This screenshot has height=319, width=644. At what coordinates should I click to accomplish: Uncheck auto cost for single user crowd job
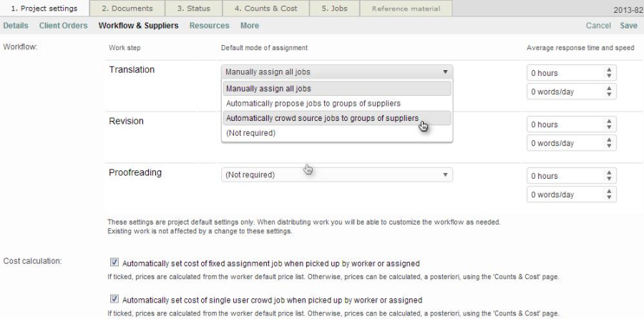coord(114,300)
